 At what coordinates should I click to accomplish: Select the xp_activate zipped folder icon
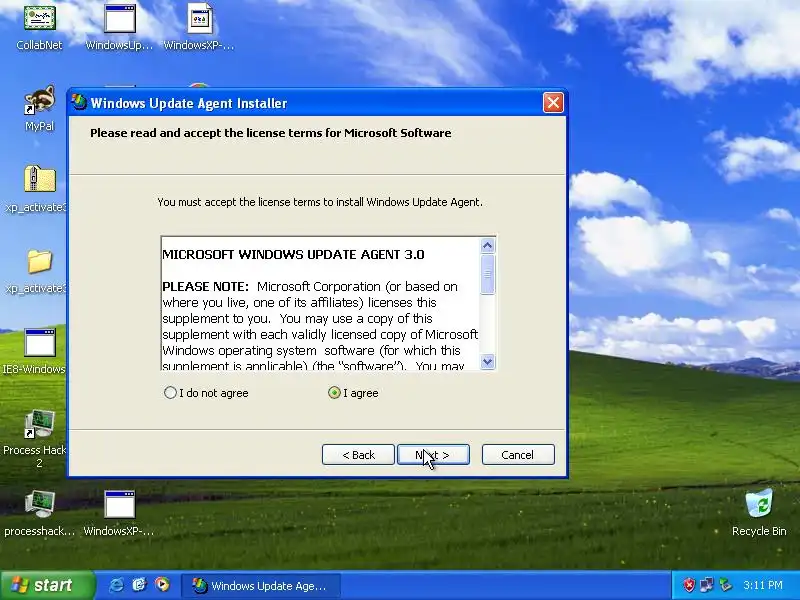[x=36, y=189]
